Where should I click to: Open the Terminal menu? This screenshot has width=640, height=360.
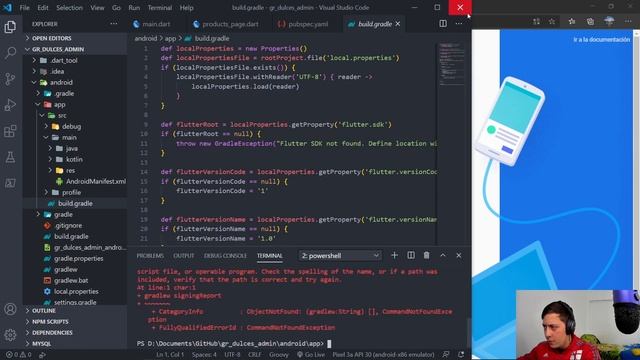[x=160, y=7]
